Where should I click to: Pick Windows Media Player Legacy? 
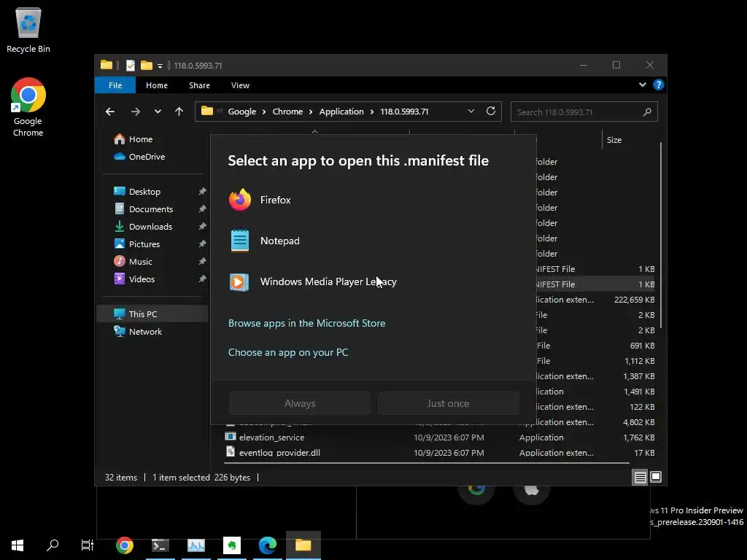coord(373,282)
